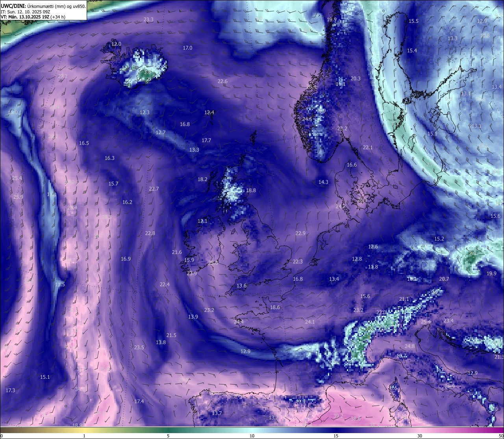Click the 5 label on the color scale
Image resolution: width=504 pixels, height=439 pixels.
point(168,436)
